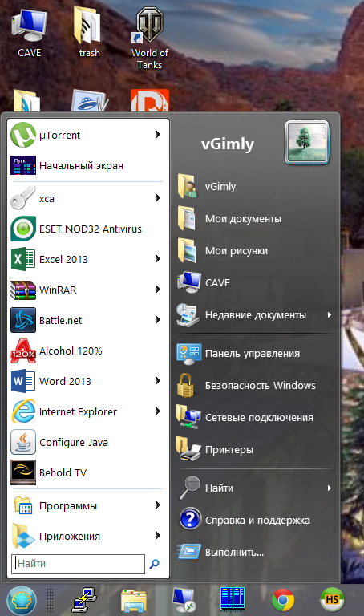Select Сетевые подключения menu entry
Viewport: 364px width, 616px height.
click(x=255, y=418)
